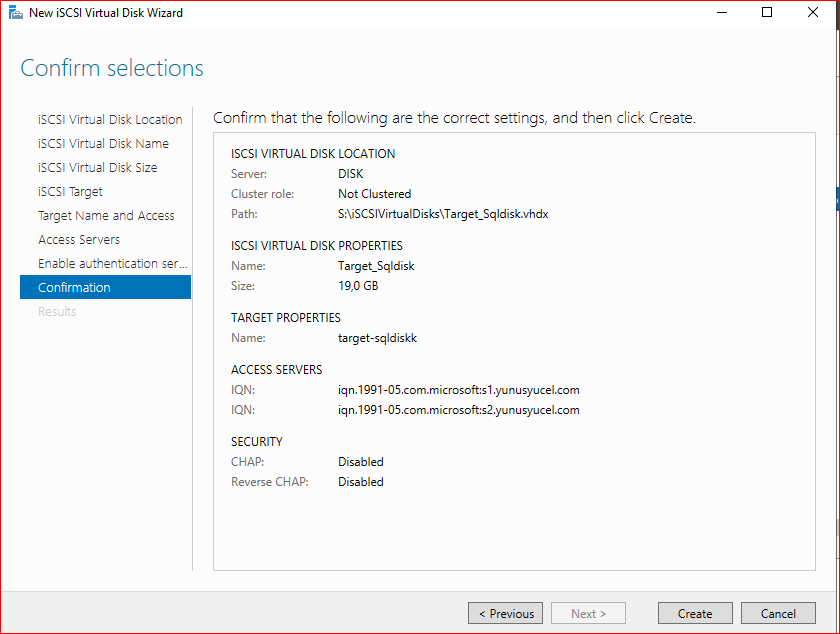The width and height of the screenshot is (840, 634).
Task: Click the ACCESS SERVERS heading
Action: (x=276, y=370)
